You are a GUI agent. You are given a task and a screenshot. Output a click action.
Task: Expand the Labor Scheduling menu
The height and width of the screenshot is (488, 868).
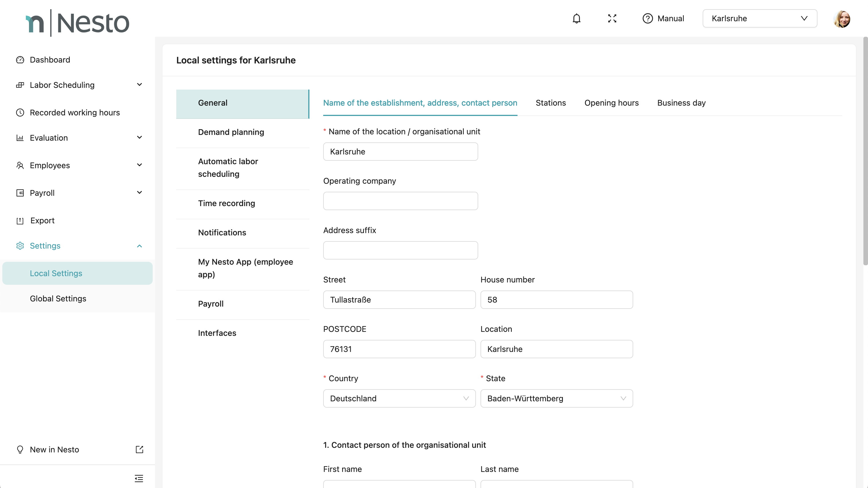tap(139, 85)
